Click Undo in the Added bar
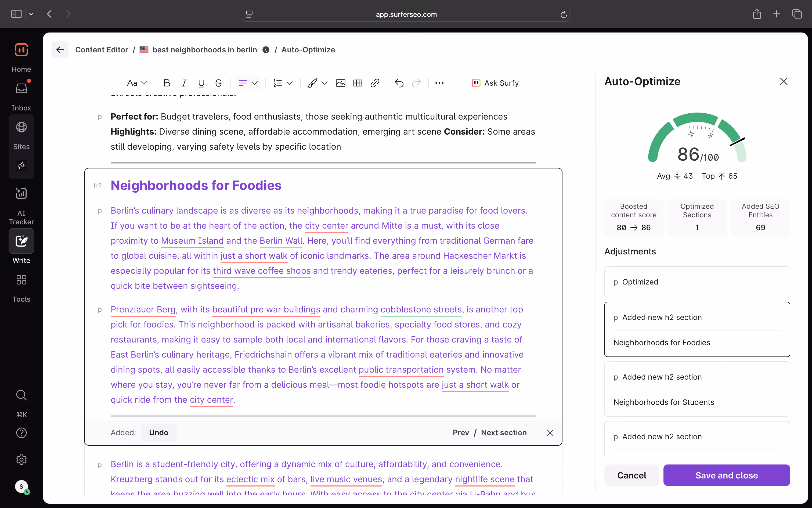This screenshot has width=812, height=508. tap(158, 433)
